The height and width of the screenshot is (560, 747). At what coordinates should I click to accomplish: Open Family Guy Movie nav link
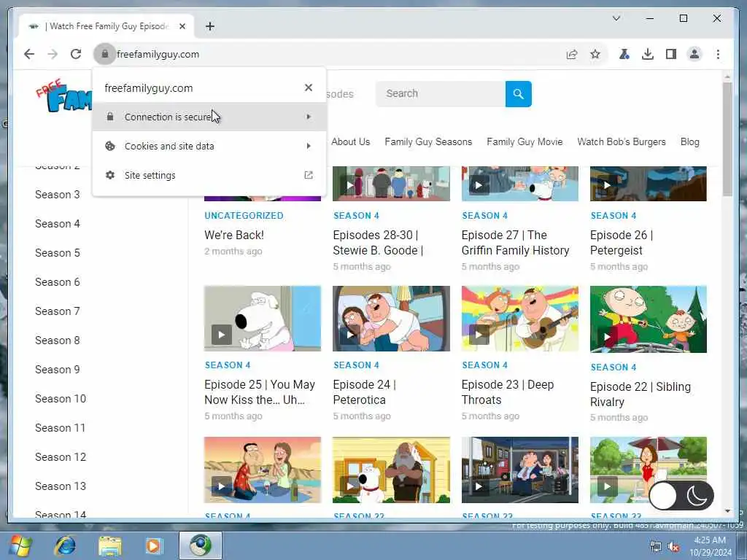(x=525, y=141)
